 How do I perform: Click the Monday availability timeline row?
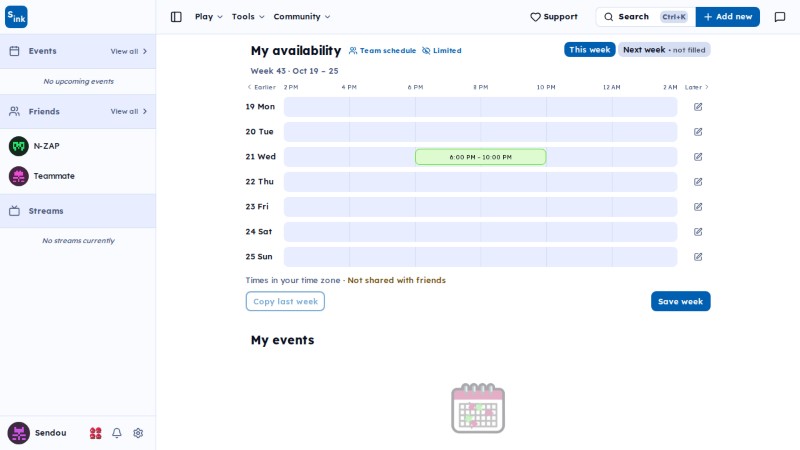coord(481,107)
